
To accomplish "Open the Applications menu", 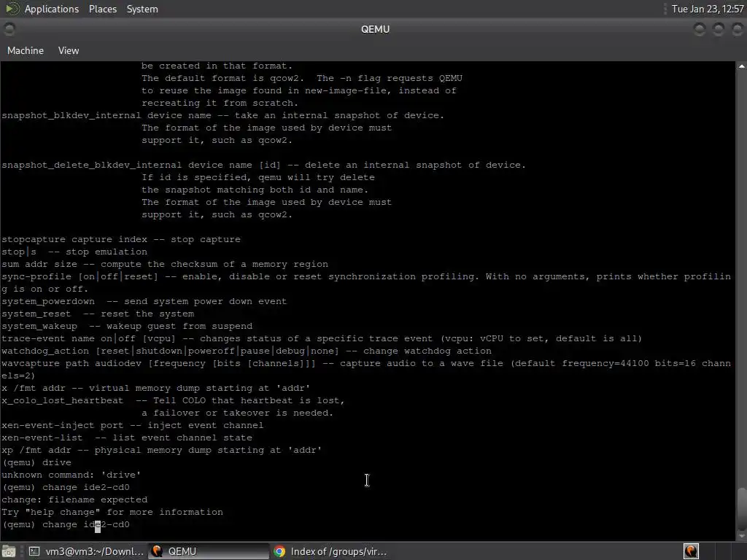I will [x=52, y=9].
